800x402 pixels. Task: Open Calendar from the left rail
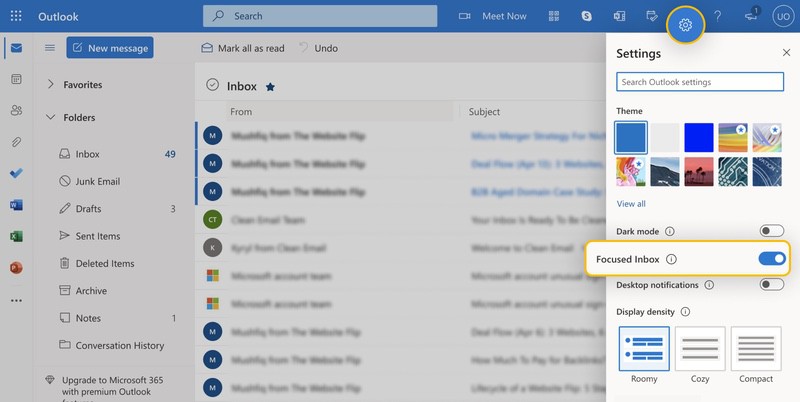coord(16,79)
